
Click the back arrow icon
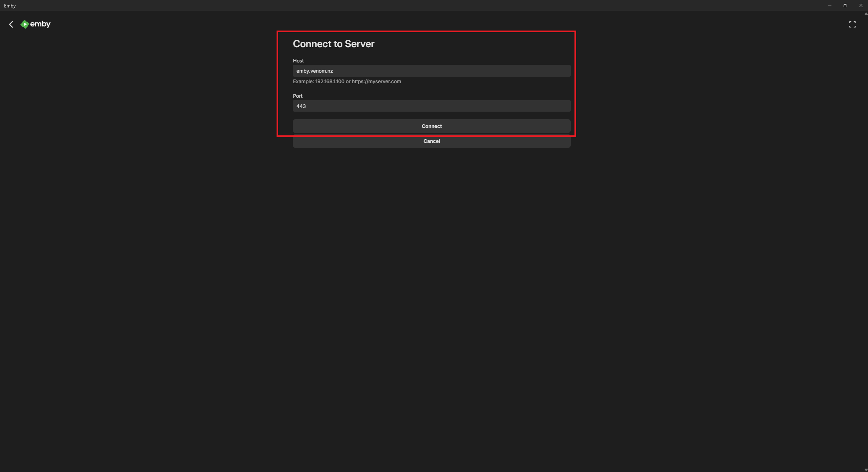tap(11, 24)
